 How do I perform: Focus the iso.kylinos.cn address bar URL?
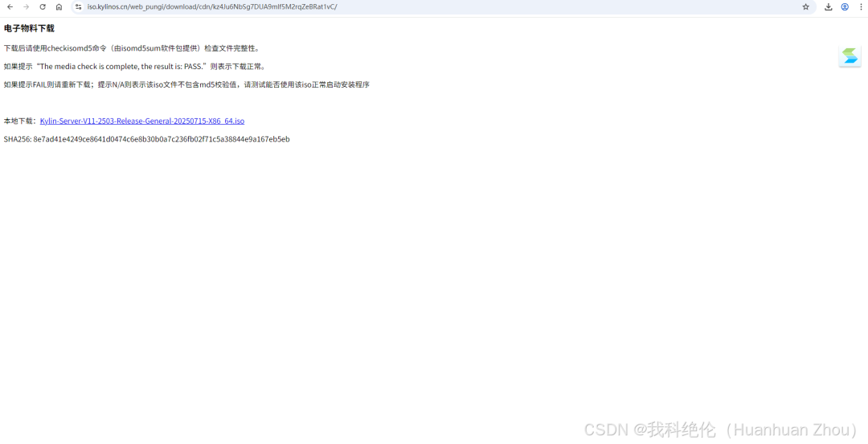[x=212, y=6]
